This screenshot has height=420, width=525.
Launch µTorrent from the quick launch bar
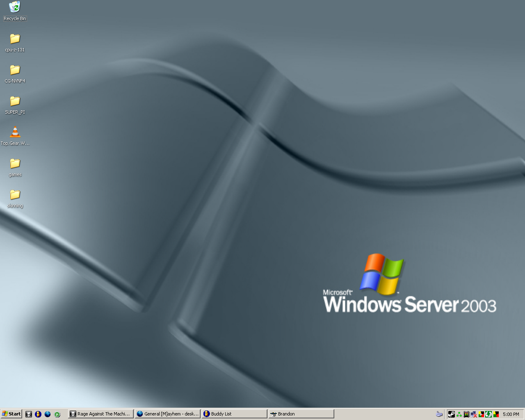tap(57, 414)
